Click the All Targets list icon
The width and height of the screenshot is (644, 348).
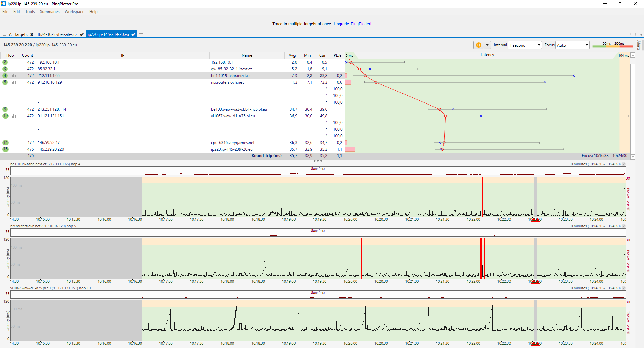pos(5,34)
